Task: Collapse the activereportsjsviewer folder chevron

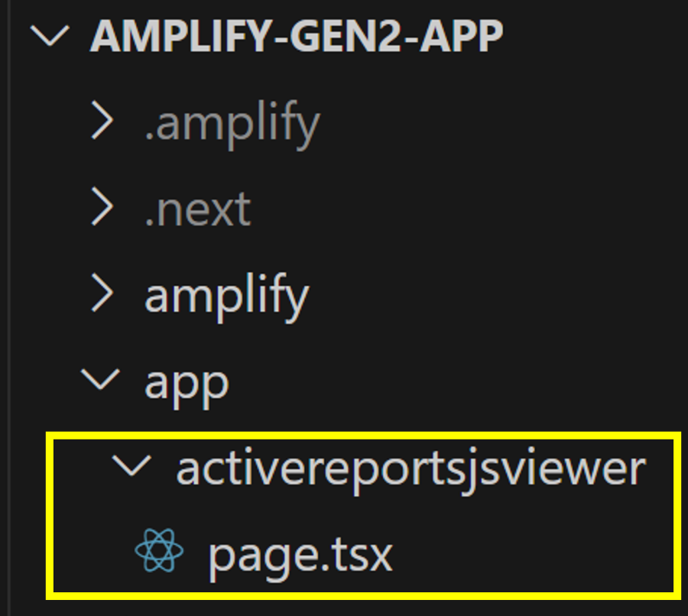Action: coord(131,465)
